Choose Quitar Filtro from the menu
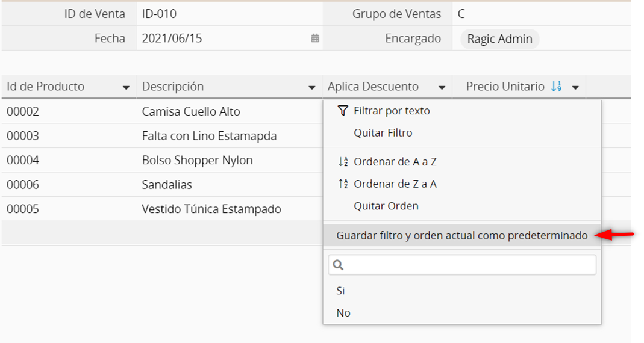 coord(383,133)
